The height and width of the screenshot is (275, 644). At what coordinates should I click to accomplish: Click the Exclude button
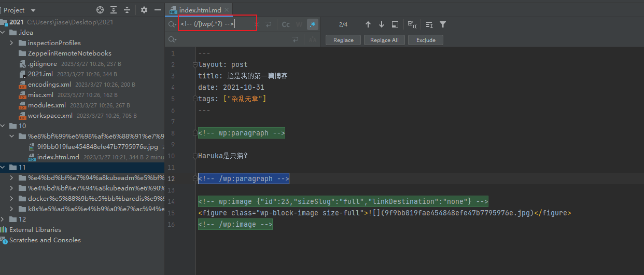[x=425, y=40]
